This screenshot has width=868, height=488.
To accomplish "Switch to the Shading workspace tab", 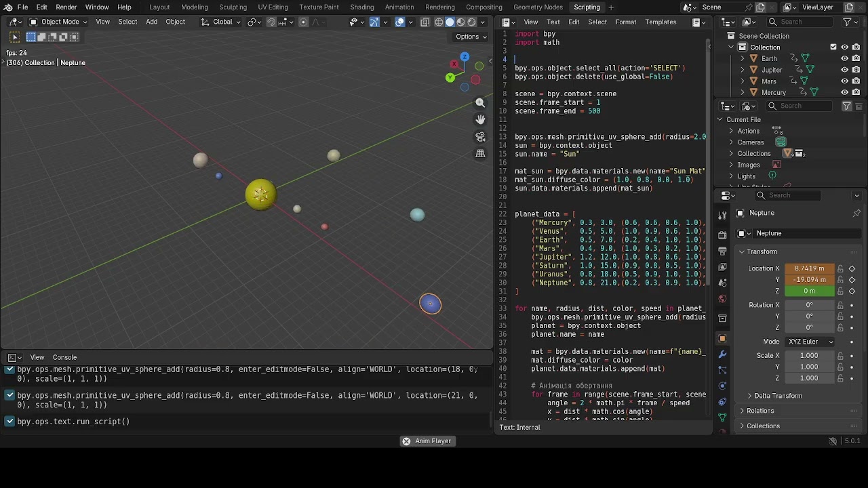I will (x=361, y=7).
